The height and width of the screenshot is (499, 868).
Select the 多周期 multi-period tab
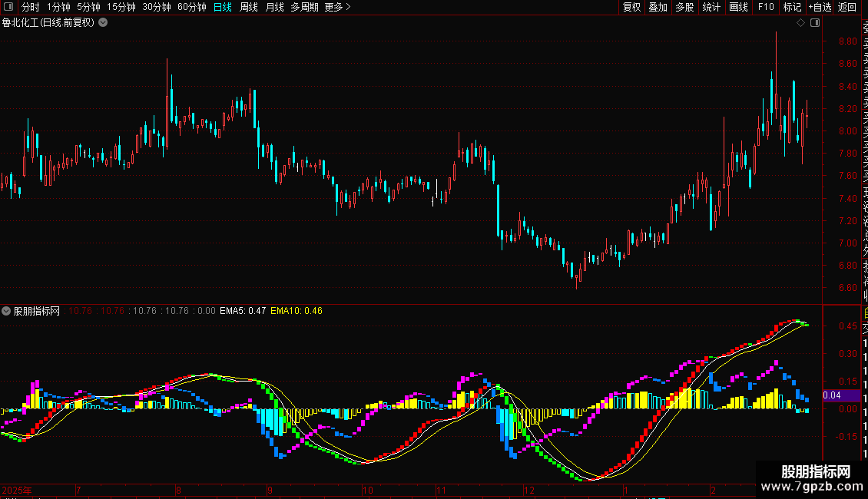(x=304, y=8)
